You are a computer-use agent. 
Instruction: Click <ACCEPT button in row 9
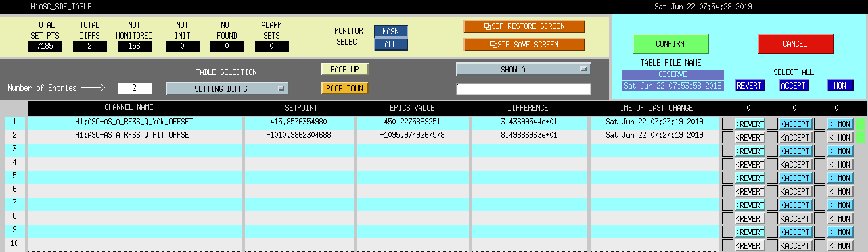click(x=795, y=232)
